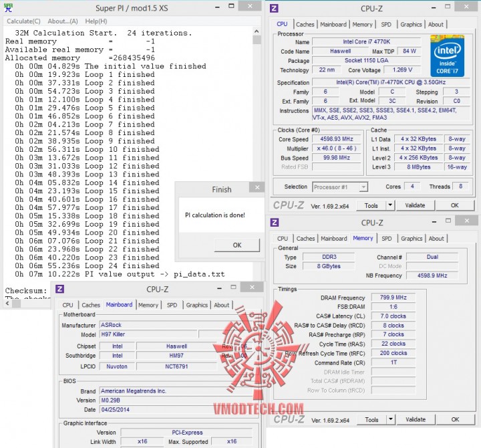Viewport: 481px width, 448px height.
Task: Click Tools button in top CPU-Z window
Action: tap(371, 205)
